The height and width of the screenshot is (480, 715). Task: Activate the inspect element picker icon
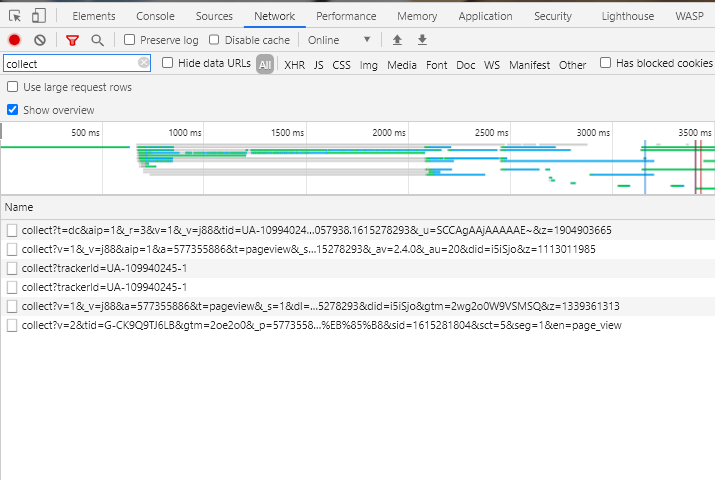[x=15, y=16]
